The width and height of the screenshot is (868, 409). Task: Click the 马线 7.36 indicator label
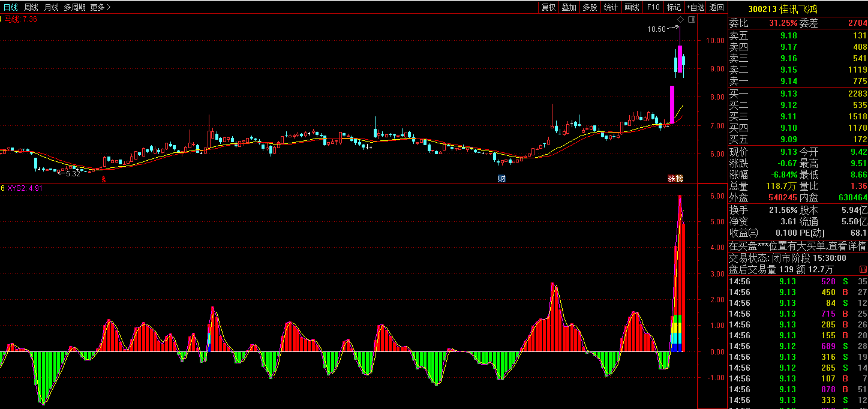click(x=21, y=19)
